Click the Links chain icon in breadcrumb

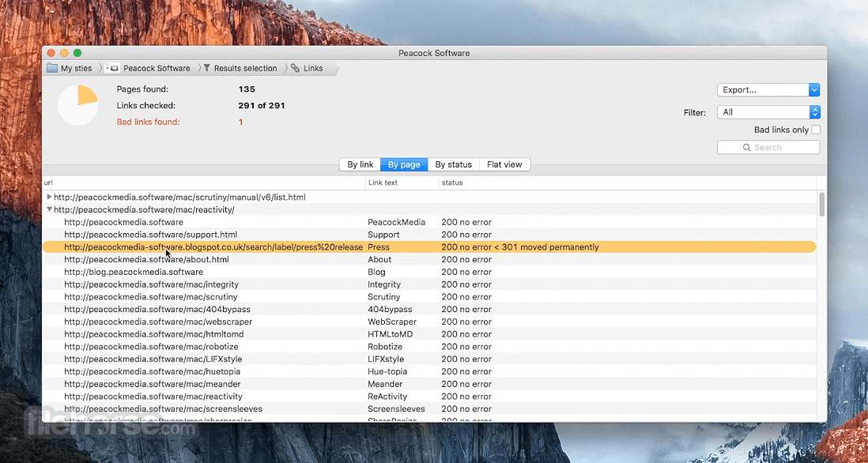[x=295, y=68]
